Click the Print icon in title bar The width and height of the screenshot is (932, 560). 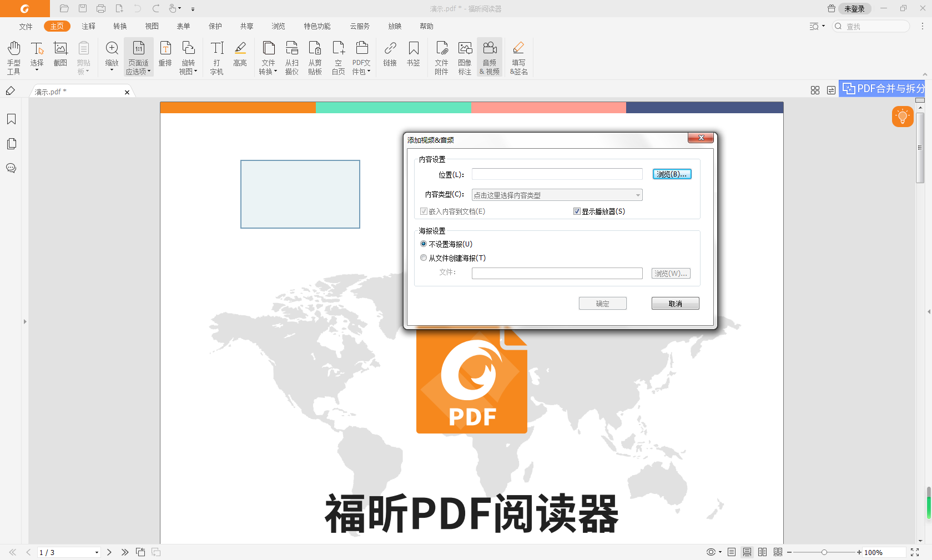(101, 8)
